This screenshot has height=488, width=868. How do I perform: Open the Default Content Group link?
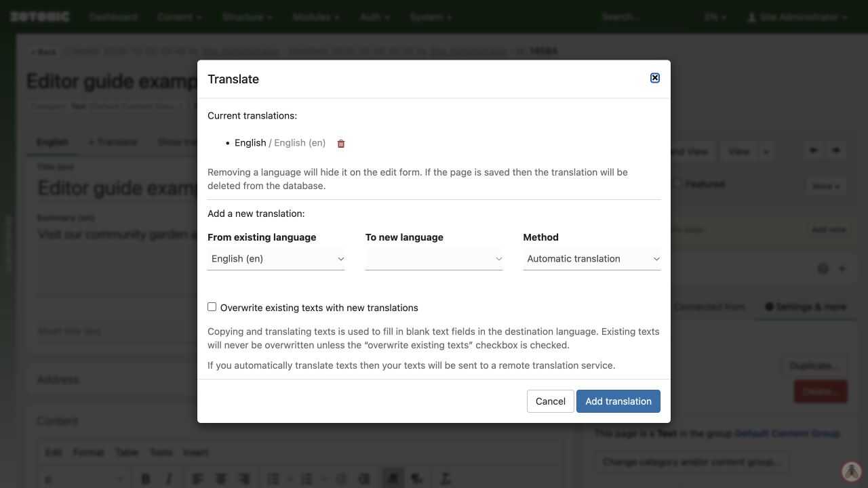(x=787, y=434)
